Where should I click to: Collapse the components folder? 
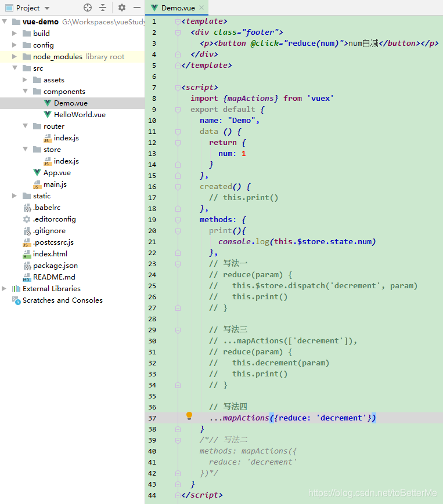click(x=26, y=91)
